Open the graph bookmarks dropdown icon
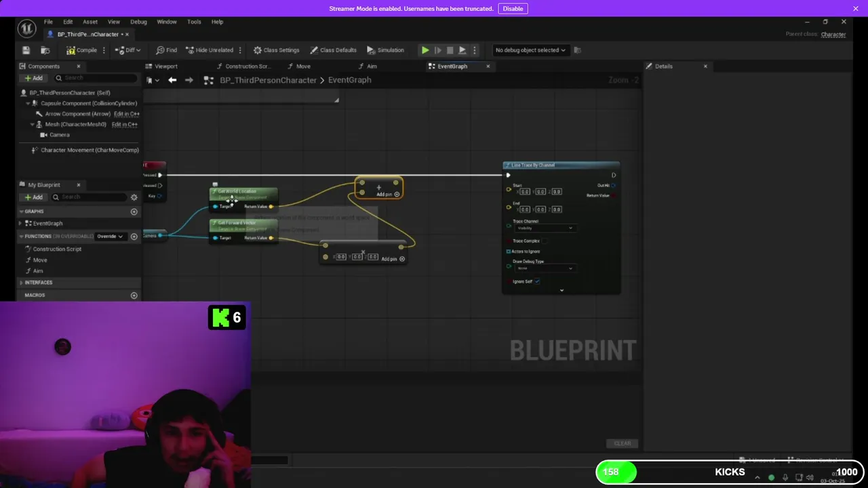The width and height of the screenshot is (868, 488). point(153,80)
